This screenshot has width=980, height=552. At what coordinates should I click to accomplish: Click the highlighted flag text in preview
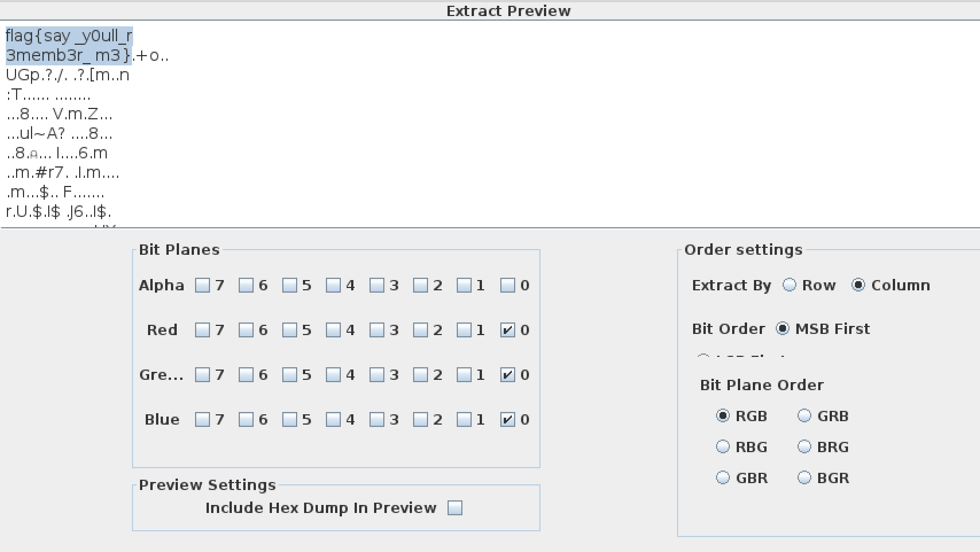[x=69, y=45]
